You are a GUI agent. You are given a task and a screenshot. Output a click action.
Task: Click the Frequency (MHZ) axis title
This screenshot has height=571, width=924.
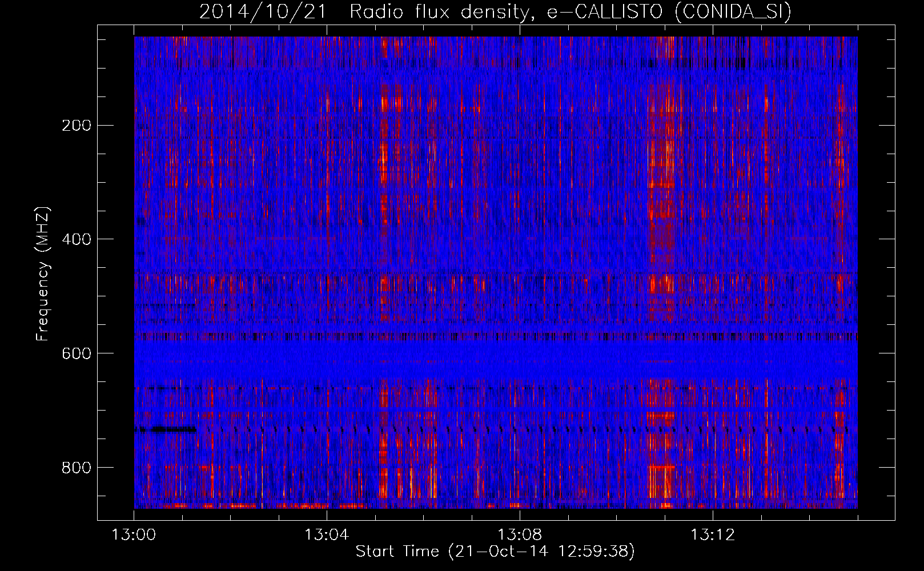[43, 274]
